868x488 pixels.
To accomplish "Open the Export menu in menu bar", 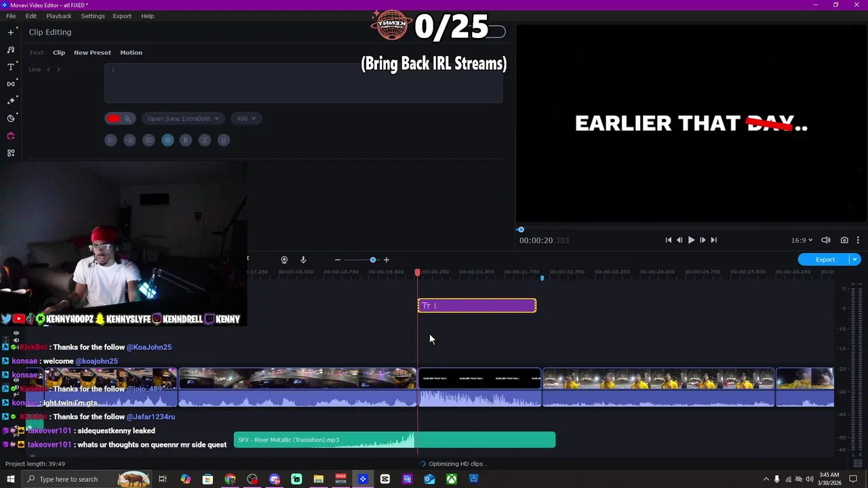I will [x=122, y=16].
